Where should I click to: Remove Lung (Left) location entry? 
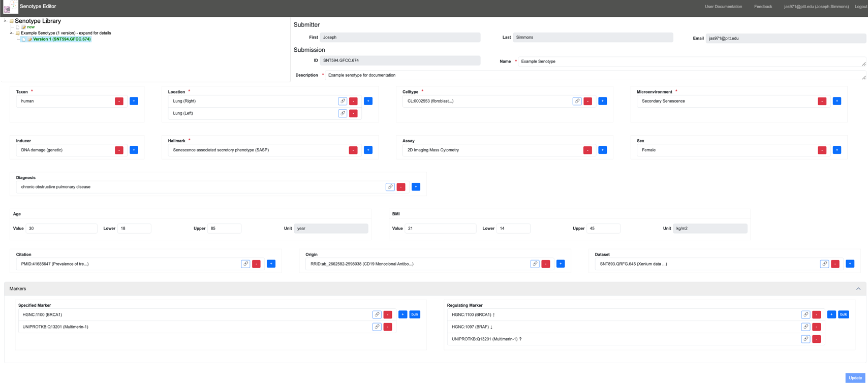(x=353, y=113)
